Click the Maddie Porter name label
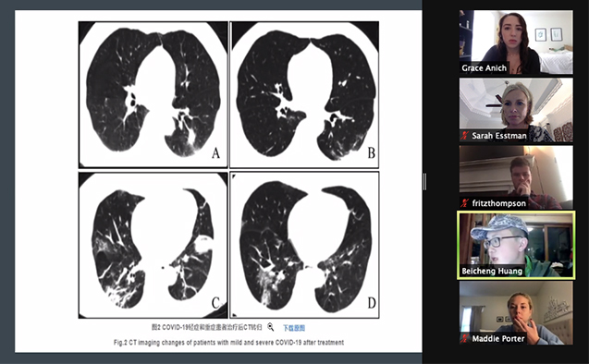Screen dimensions: 589x364 pos(498,338)
